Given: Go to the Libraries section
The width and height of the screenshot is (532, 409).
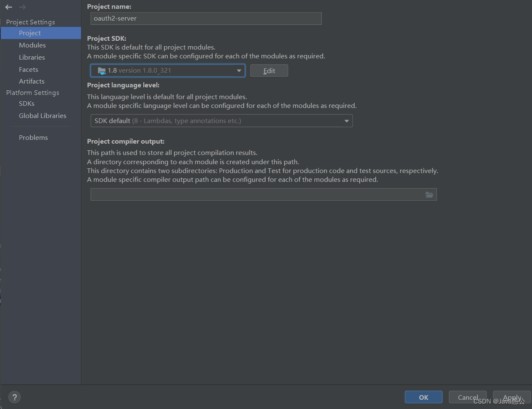Looking at the screenshot, I should click(32, 58).
